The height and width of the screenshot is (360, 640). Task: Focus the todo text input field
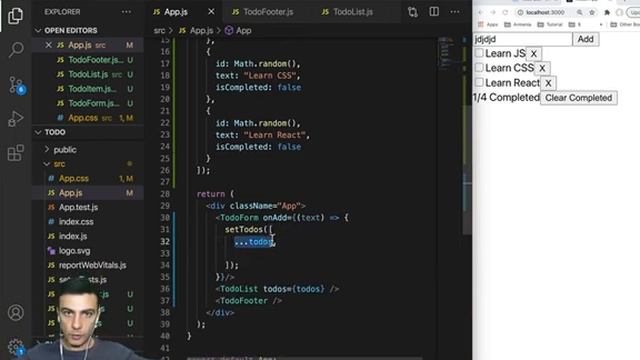point(522,39)
